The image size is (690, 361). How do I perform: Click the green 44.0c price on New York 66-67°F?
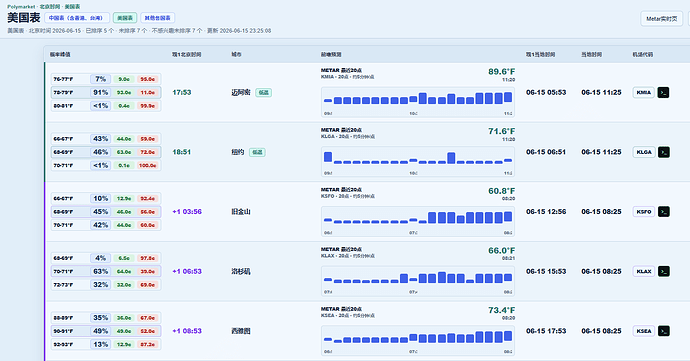(124, 139)
